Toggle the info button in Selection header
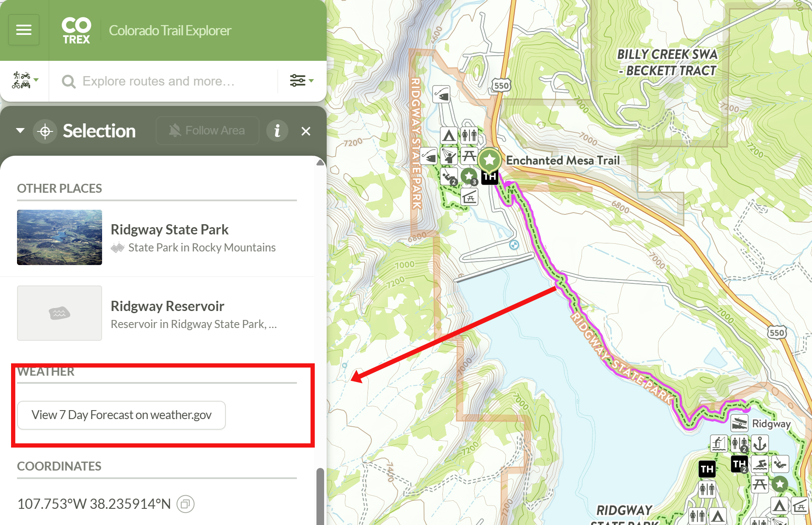This screenshot has width=812, height=525. coord(277,131)
